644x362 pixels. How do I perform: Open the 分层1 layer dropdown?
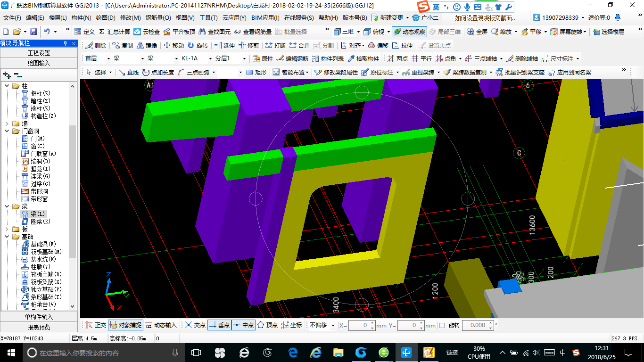click(x=244, y=58)
